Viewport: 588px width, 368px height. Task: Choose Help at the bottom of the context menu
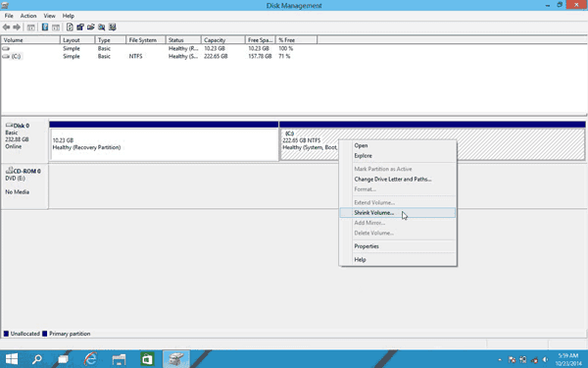pos(398,260)
